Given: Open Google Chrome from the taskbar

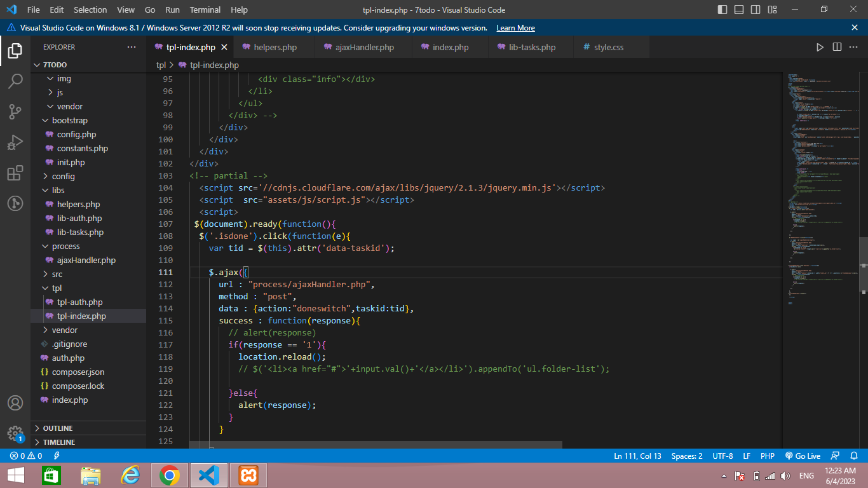Looking at the screenshot, I should pyautogui.click(x=169, y=475).
